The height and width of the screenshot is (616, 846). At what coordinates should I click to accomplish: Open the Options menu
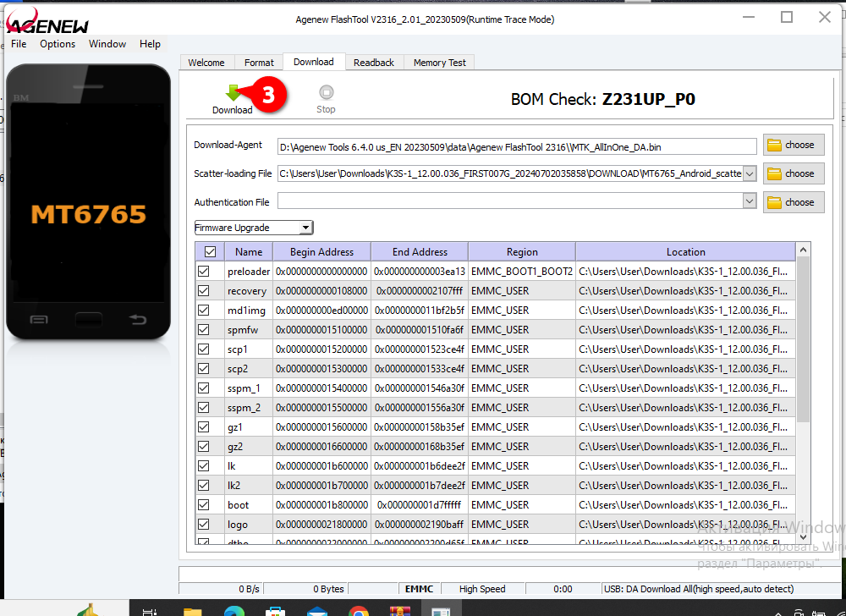pyautogui.click(x=58, y=44)
